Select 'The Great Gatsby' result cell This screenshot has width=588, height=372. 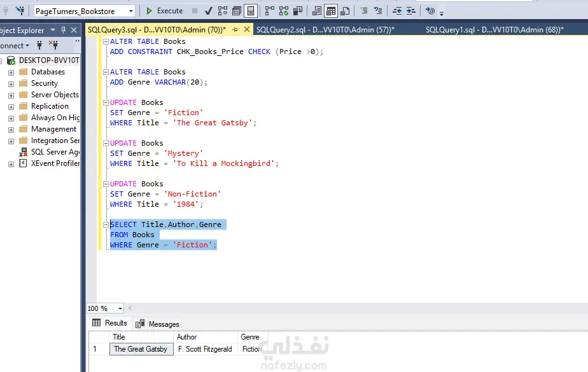(x=141, y=349)
